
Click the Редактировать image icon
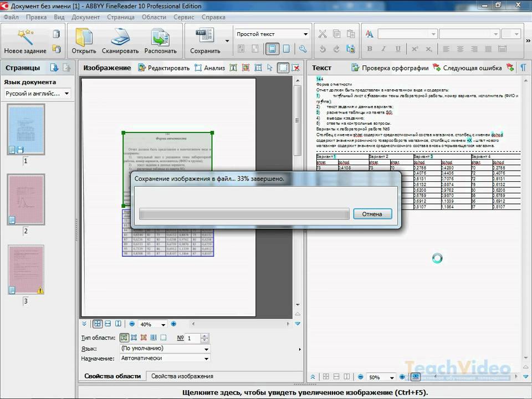(x=141, y=68)
